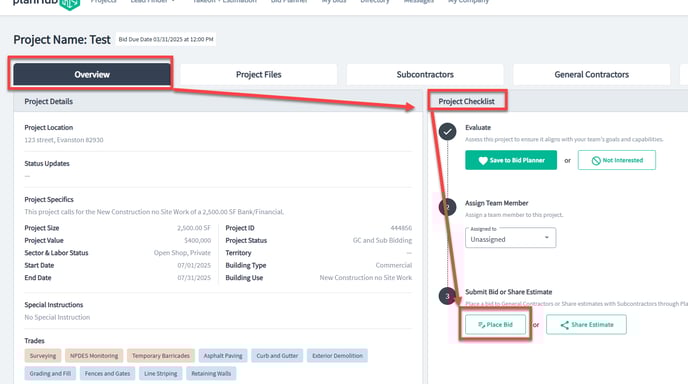
Task: Click the Sector & Labor Status label
Action: (56, 253)
